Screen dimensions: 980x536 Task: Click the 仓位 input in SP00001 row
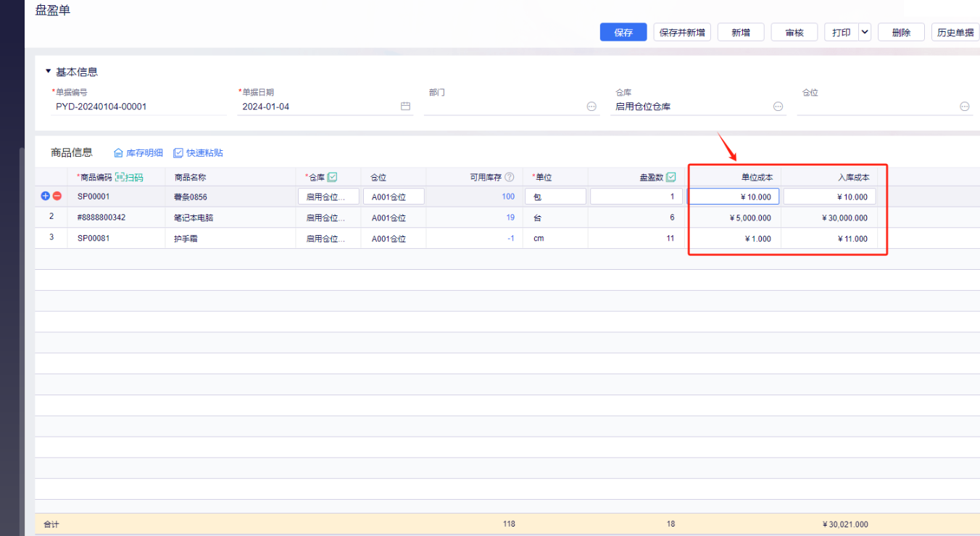(394, 197)
